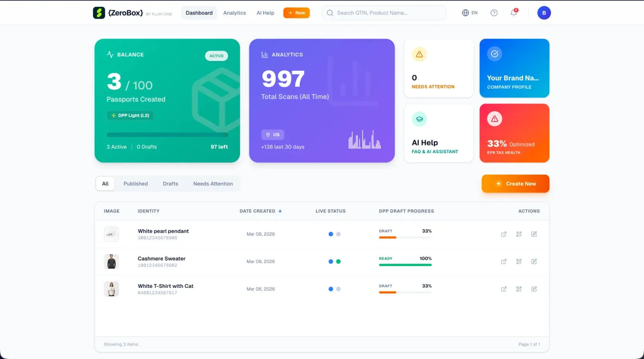Click Cashmere Sweater ready progress bar

pyautogui.click(x=405, y=265)
